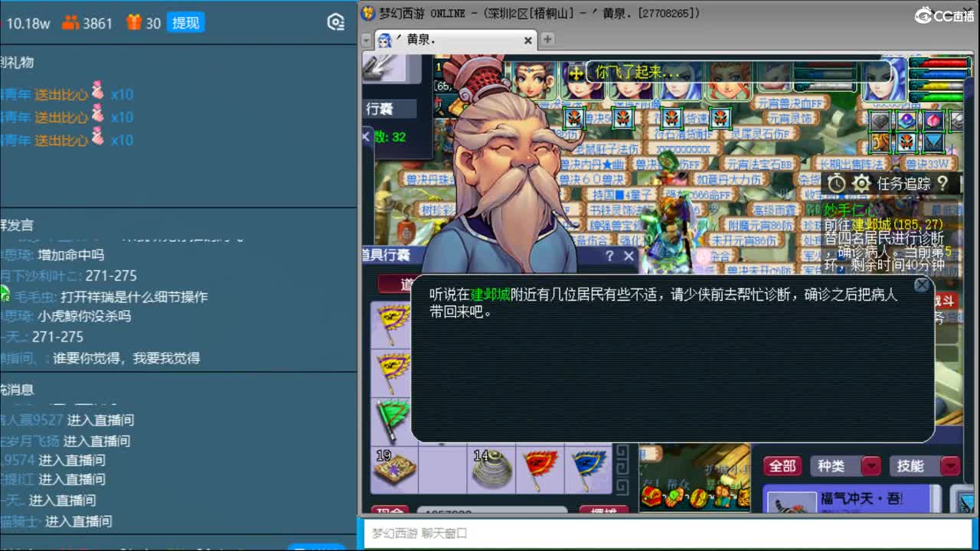
Task: Click the player's own portrait near status bars
Action: [884, 80]
